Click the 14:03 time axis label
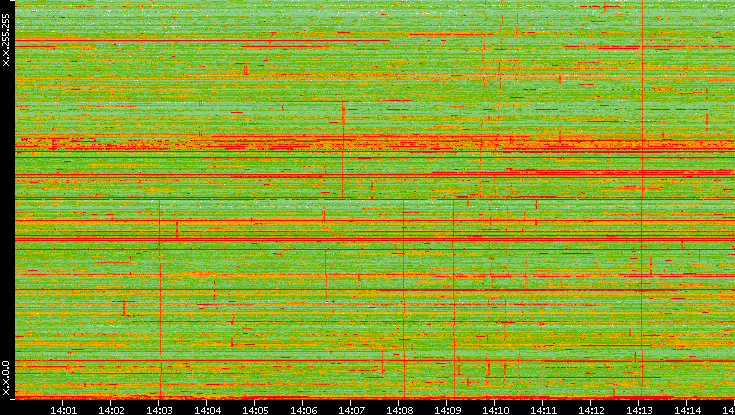 coord(159,410)
